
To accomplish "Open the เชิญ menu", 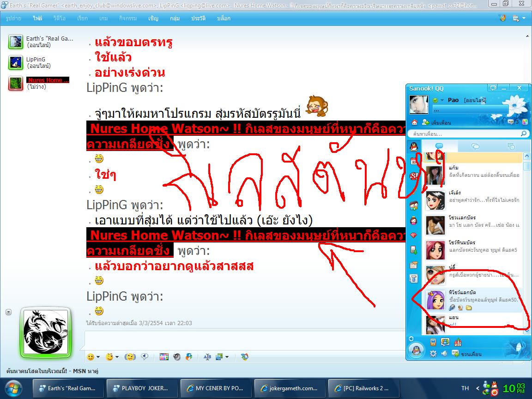I will 153,18.
